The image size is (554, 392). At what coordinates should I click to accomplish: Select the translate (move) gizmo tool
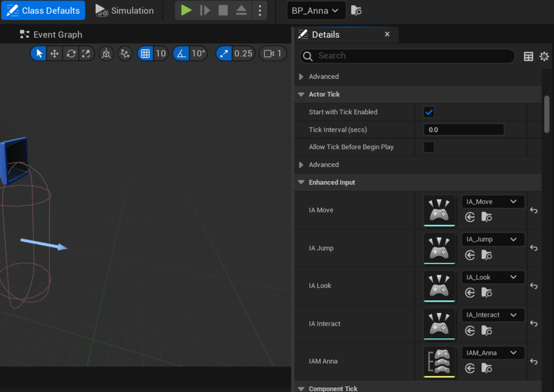[x=55, y=54]
